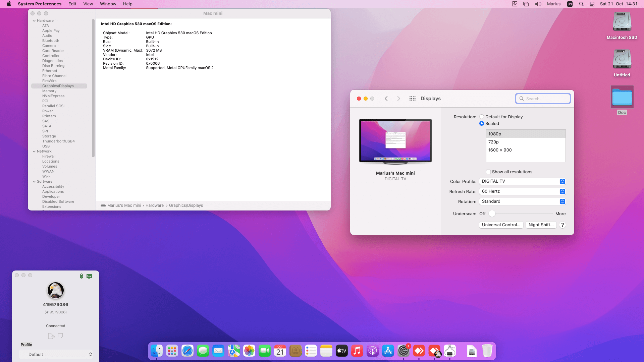Open Photos app in Dock
644x362 pixels.
tap(249, 351)
